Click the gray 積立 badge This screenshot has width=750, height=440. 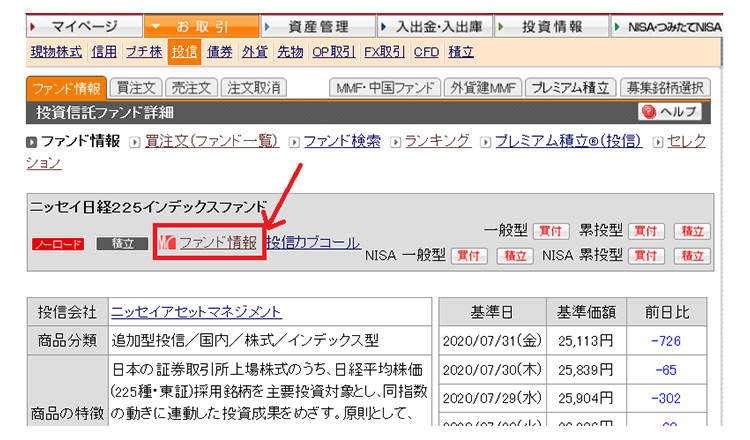(122, 244)
